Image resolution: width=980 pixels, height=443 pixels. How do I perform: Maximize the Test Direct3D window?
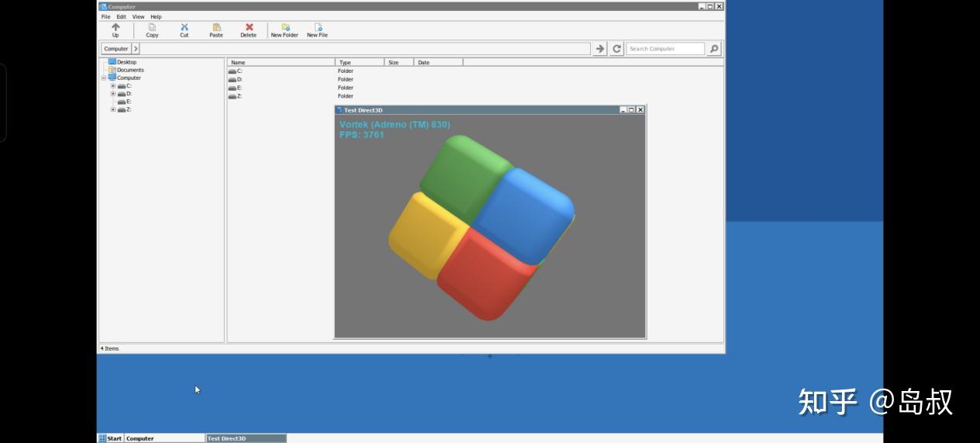coord(632,110)
